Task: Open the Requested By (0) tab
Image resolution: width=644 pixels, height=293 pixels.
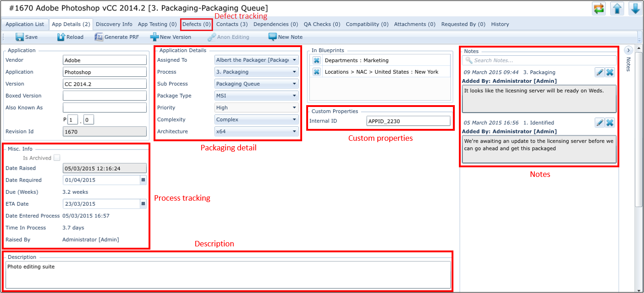Action: click(463, 24)
